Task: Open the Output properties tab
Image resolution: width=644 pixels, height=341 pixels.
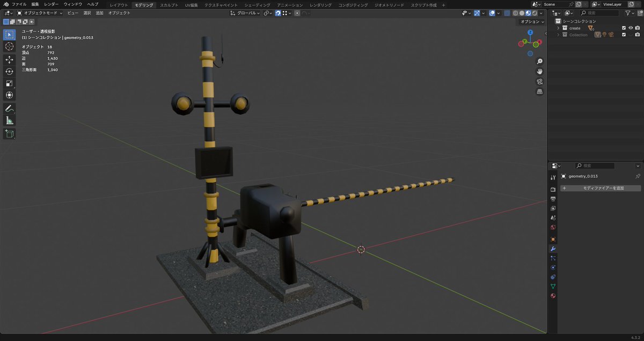Action: (x=553, y=199)
